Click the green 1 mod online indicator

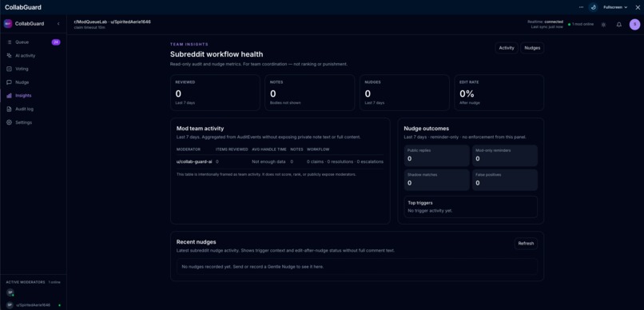[581, 24]
